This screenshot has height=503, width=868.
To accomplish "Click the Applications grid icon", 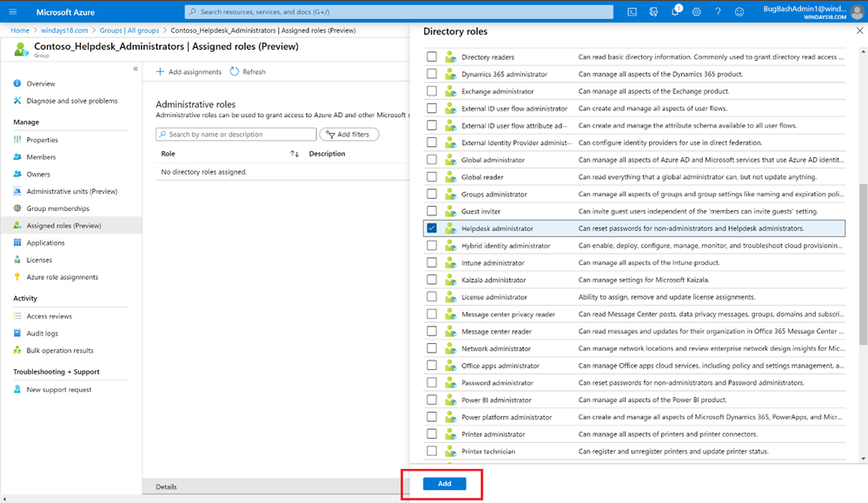I will coord(17,242).
